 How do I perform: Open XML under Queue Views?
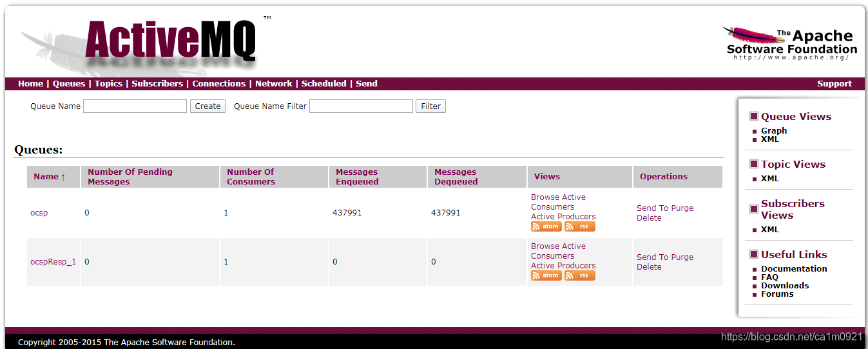(x=770, y=139)
